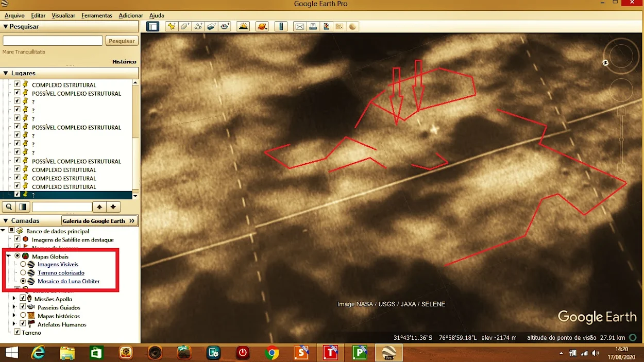Show the ruler measuring tool
The image size is (644, 362).
pos(281,26)
